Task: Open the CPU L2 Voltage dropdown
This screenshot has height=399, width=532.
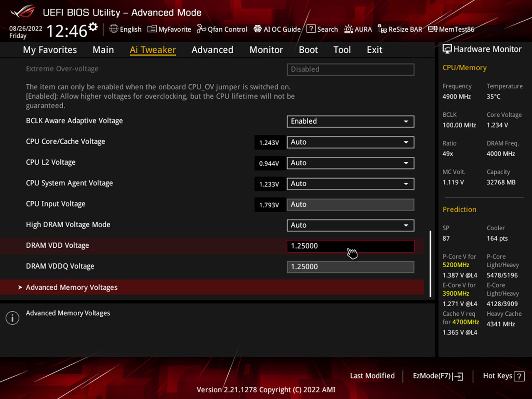Action: click(x=350, y=163)
